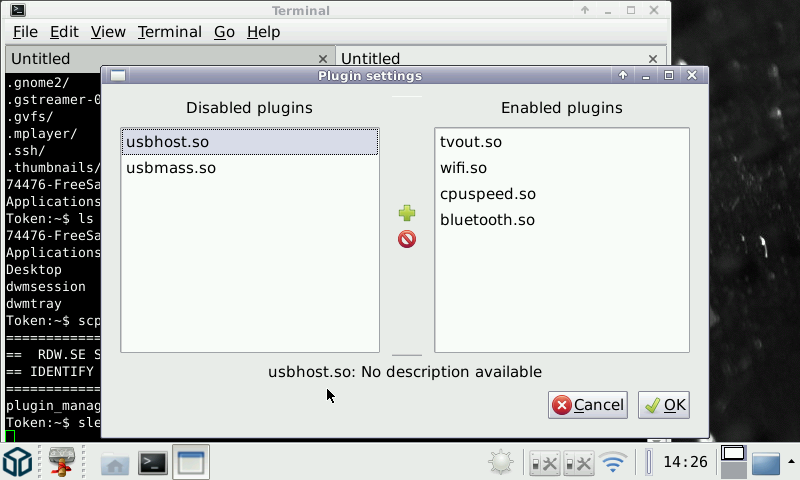Click the Plugin settings taskbar window button
This screenshot has width=800, height=480.
190,462
